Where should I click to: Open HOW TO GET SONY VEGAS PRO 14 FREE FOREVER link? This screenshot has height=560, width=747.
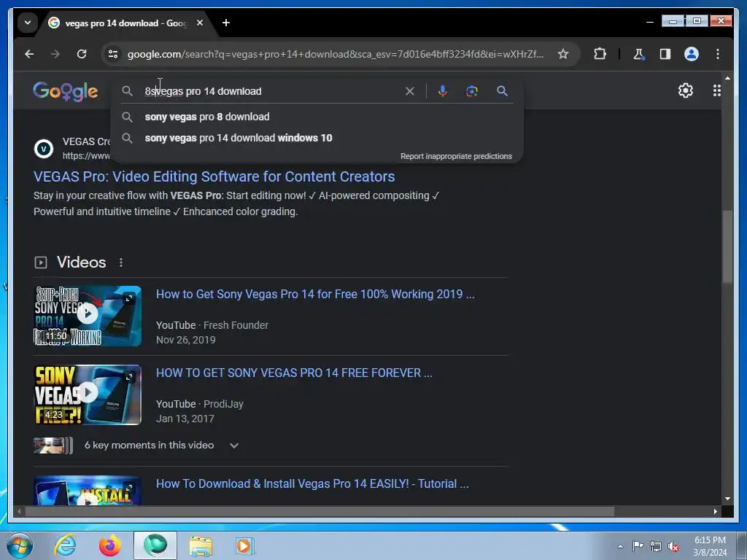pos(294,373)
